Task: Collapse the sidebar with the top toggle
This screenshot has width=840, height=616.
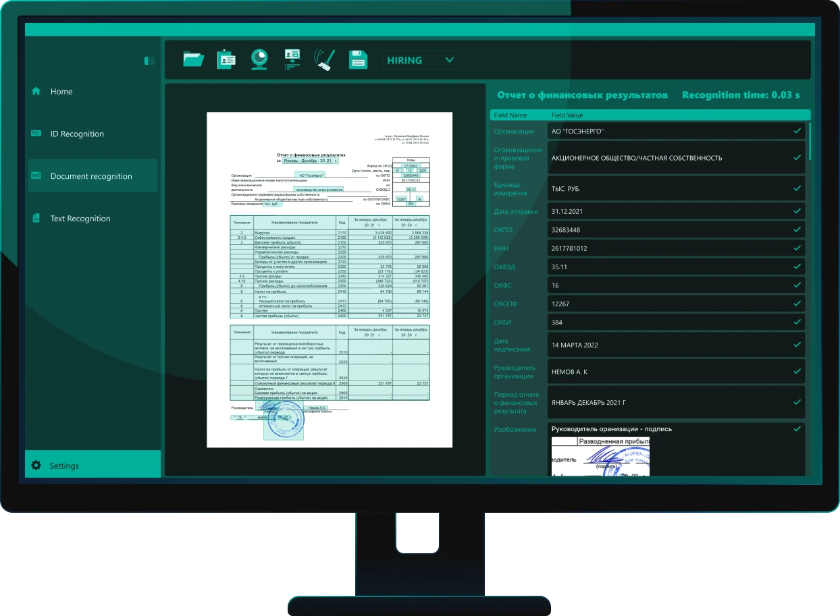Action: pos(149,61)
